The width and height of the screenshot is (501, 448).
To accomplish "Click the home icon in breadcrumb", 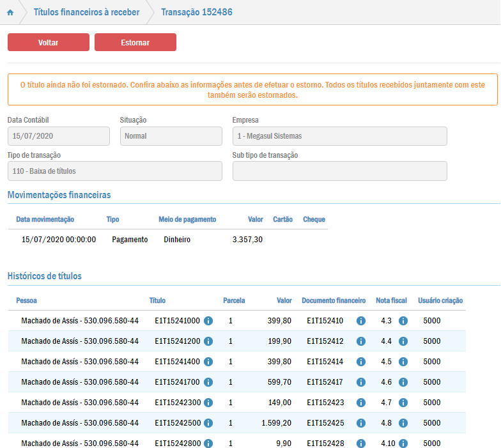I will pos(10,13).
